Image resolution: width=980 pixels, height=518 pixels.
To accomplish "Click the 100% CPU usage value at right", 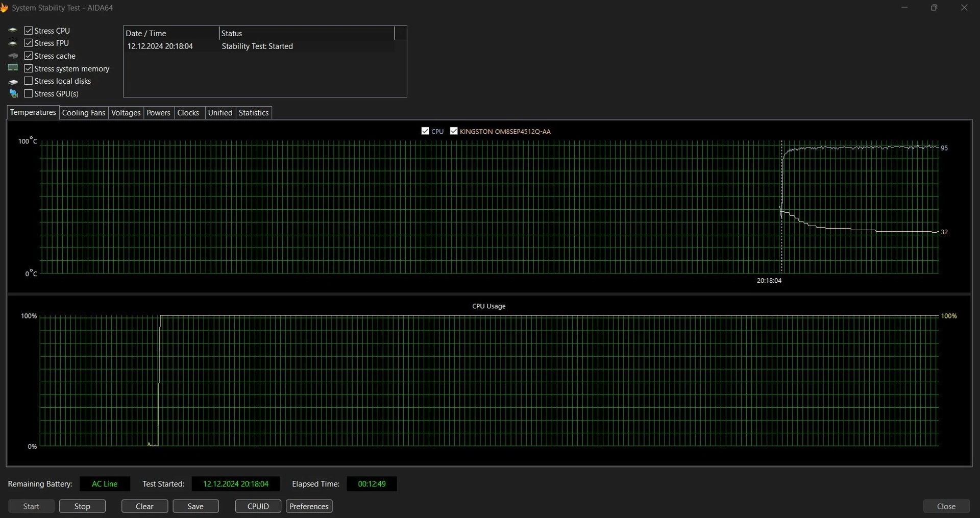I will (x=949, y=316).
